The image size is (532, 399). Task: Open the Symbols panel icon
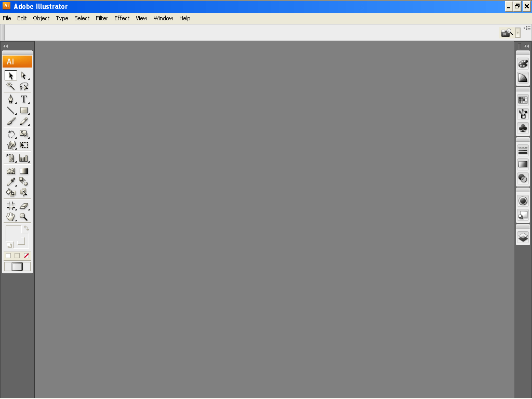(x=523, y=128)
